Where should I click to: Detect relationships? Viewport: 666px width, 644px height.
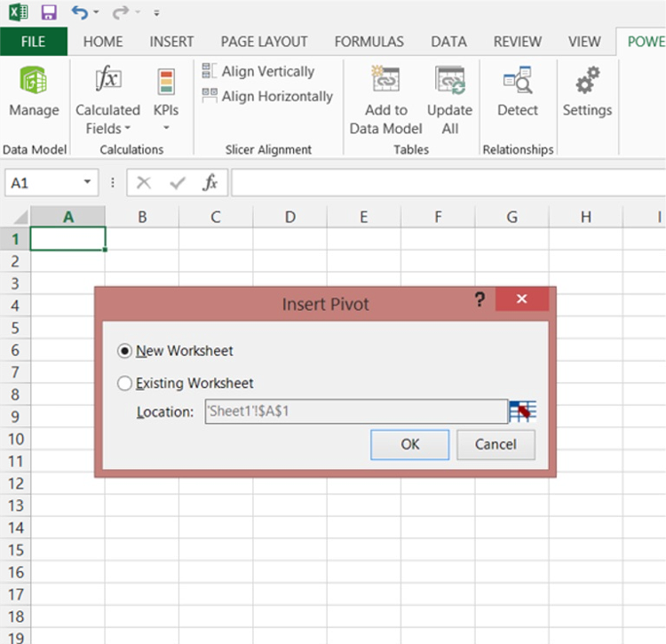pos(518,91)
